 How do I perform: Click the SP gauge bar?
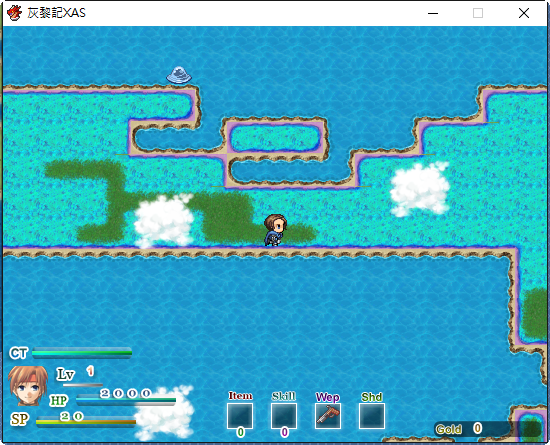tap(86, 421)
